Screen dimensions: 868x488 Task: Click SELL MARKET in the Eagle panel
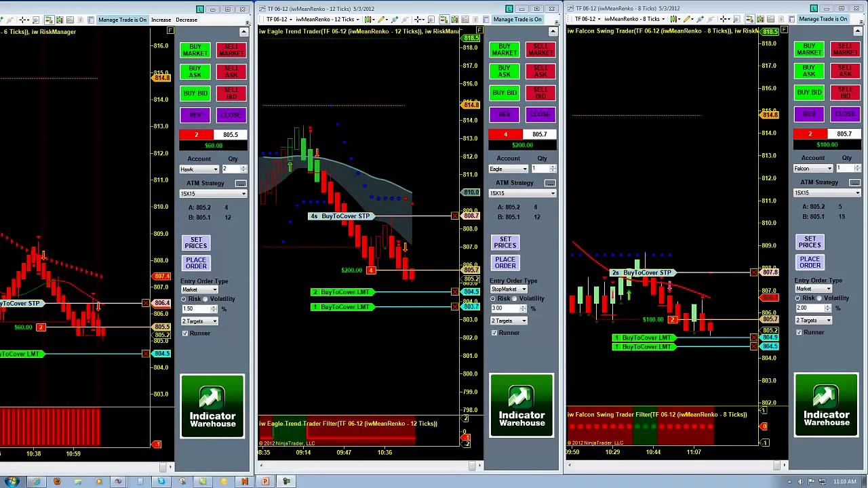coord(540,49)
